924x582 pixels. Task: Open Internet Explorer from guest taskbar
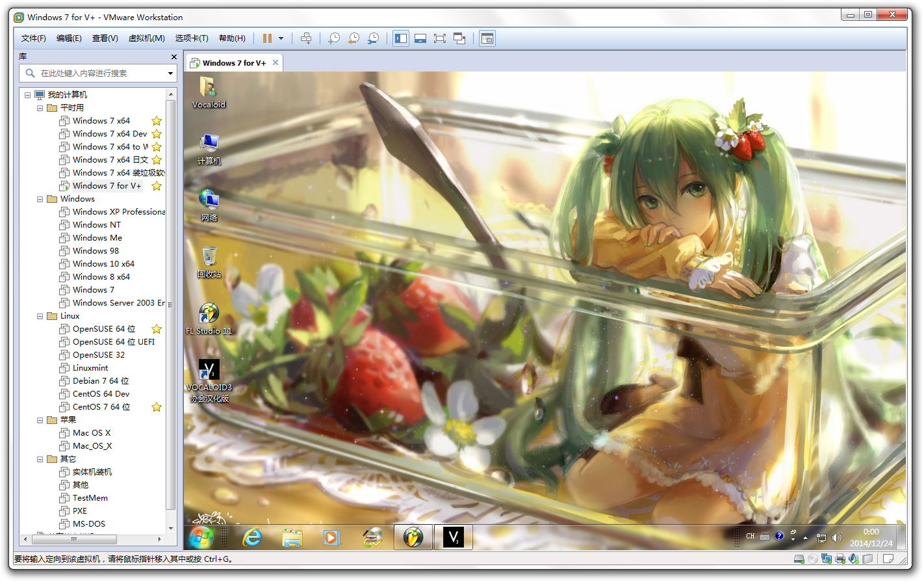coord(252,537)
